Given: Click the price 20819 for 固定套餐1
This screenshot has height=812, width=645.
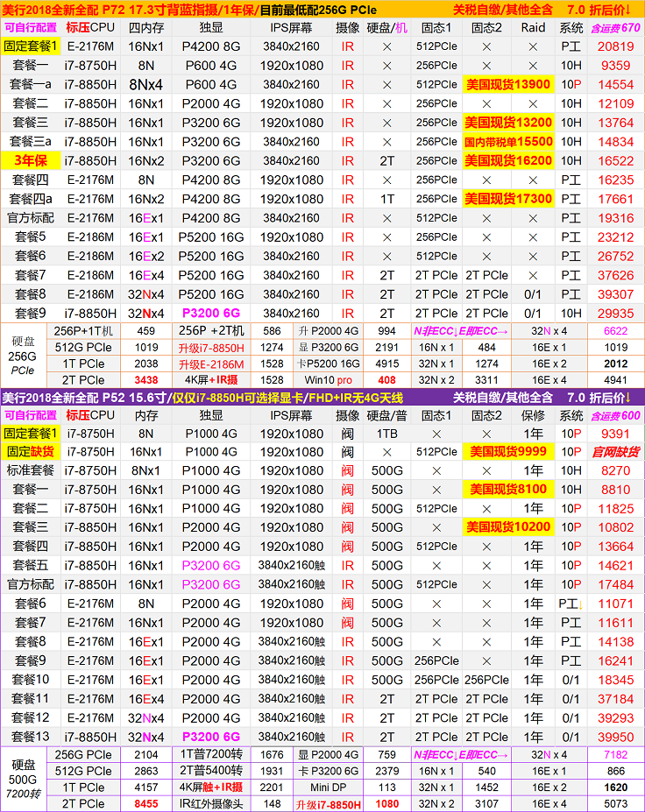Looking at the screenshot, I should coord(614,46).
